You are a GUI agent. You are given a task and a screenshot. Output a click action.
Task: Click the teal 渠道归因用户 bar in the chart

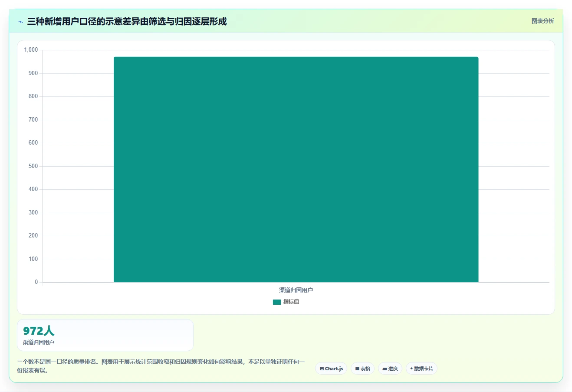coord(296,169)
